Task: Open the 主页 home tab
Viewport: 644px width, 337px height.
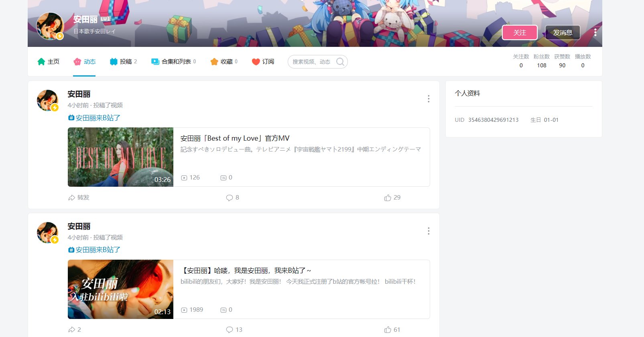Action: point(48,62)
